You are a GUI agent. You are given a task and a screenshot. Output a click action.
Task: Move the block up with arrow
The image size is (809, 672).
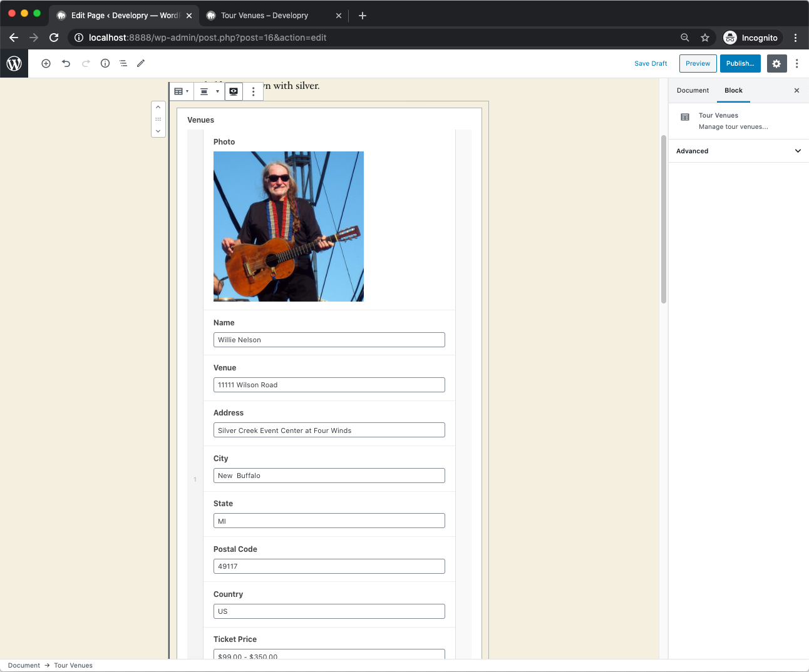pos(158,107)
